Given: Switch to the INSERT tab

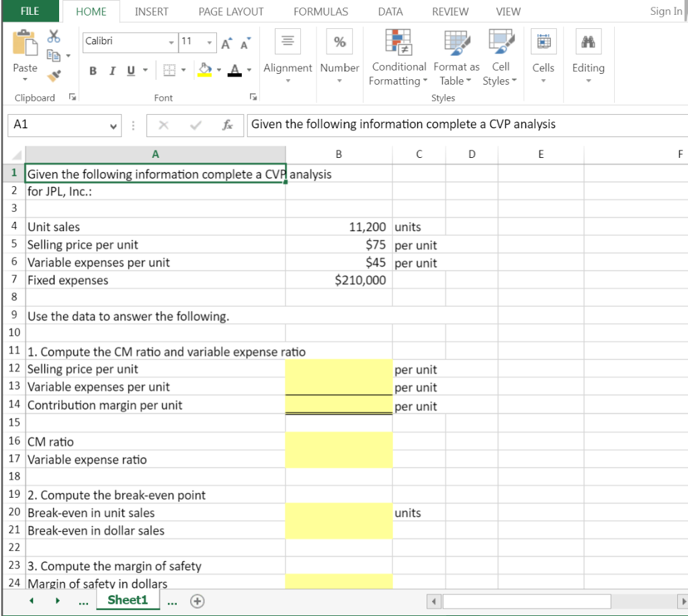Looking at the screenshot, I should click(151, 12).
